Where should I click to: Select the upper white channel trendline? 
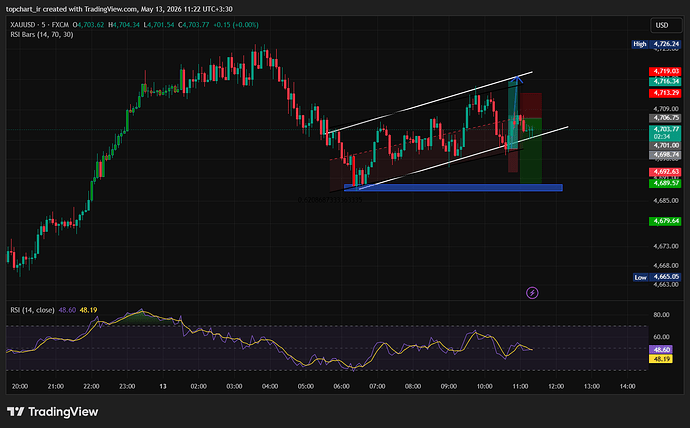tap(429, 102)
